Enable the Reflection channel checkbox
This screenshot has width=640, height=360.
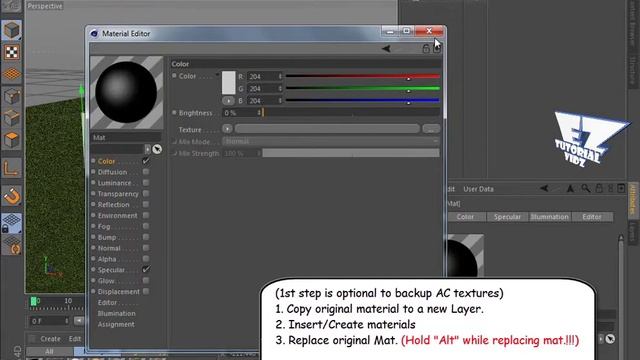pos(146,204)
